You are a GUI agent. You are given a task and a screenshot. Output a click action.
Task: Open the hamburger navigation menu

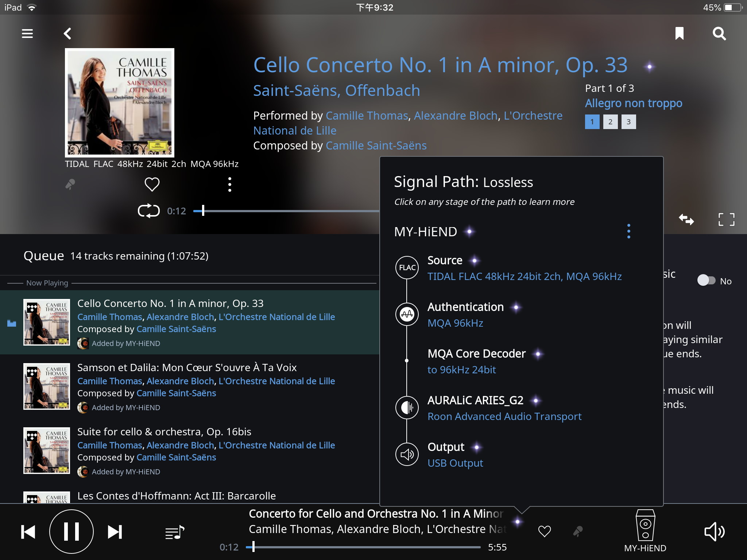[x=27, y=34]
